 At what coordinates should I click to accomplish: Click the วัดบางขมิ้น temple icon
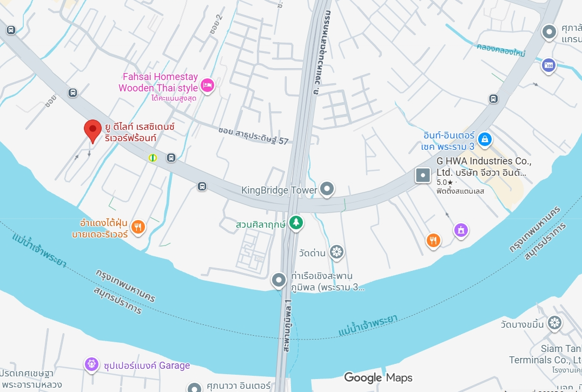(554, 323)
